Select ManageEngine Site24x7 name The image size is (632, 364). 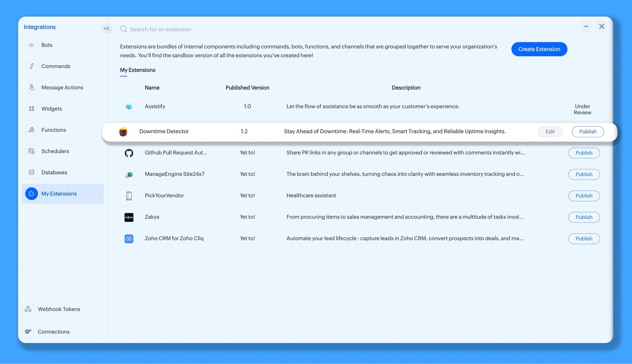[x=174, y=174]
